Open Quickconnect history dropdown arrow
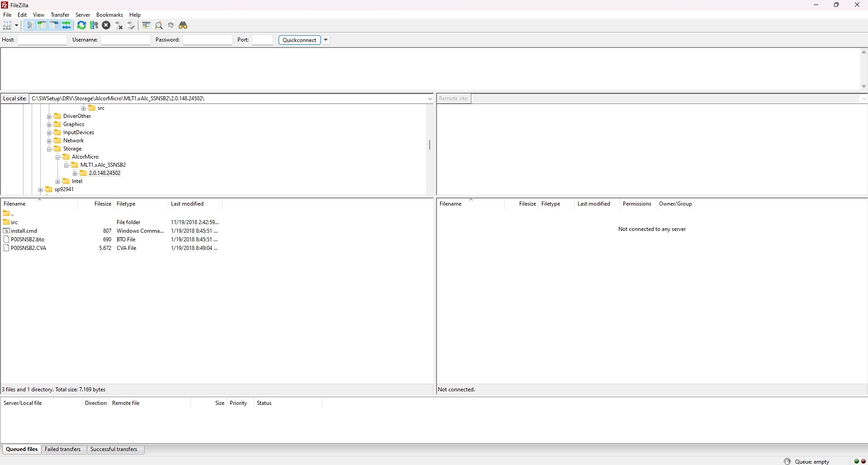Viewport: 868px width, 465px height. point(326,40)
